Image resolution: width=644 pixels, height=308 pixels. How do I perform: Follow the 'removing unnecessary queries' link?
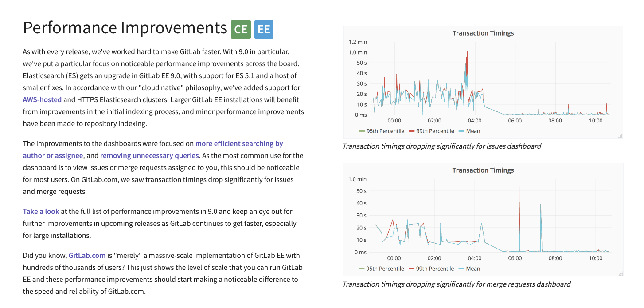point(149,155)
